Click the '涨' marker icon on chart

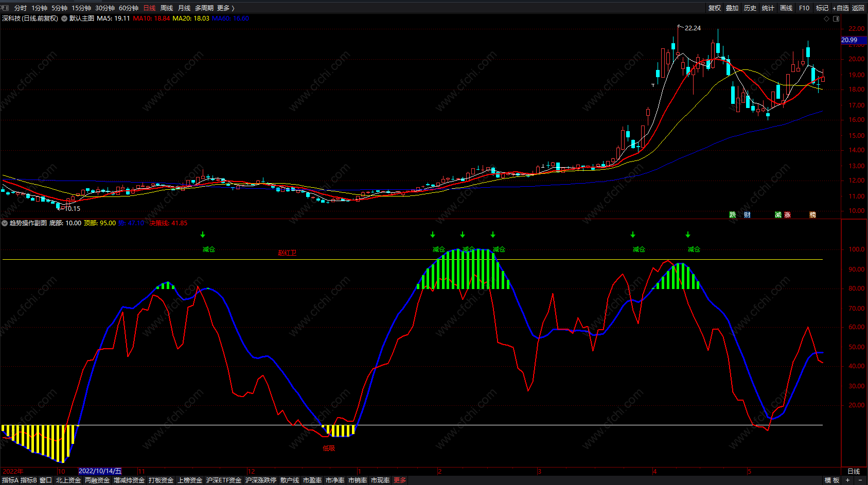(x=787, y=215)
